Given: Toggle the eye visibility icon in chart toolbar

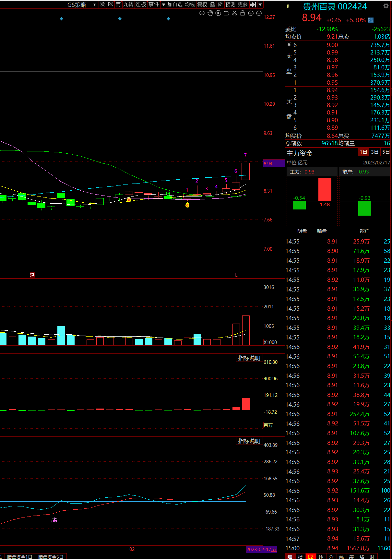Looking at the screenshot, I should 202,13.
